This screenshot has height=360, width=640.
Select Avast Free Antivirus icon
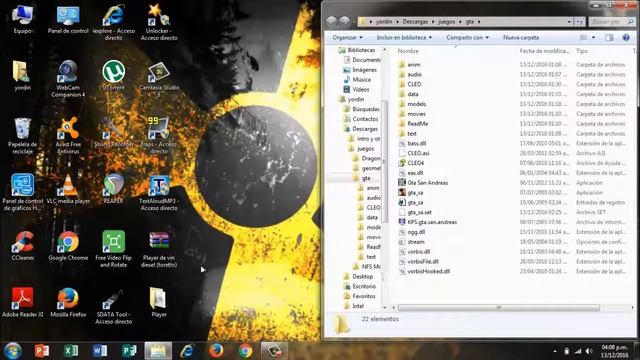point(68,136)
